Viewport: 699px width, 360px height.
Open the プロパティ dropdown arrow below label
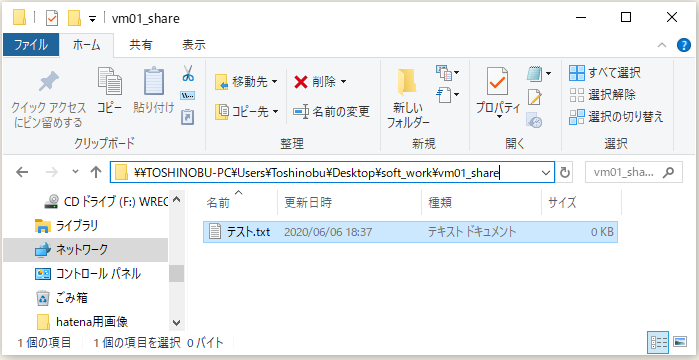498,118
